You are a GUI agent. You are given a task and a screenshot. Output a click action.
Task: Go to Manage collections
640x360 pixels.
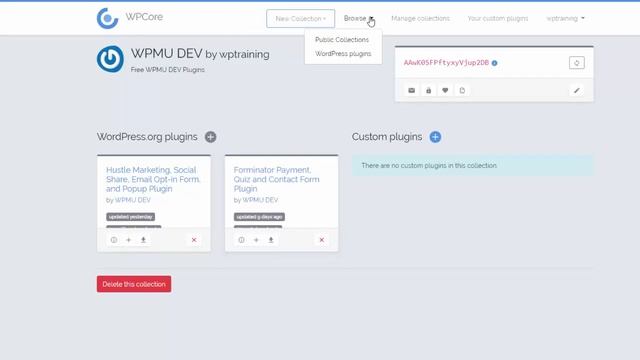pos(420,18)
